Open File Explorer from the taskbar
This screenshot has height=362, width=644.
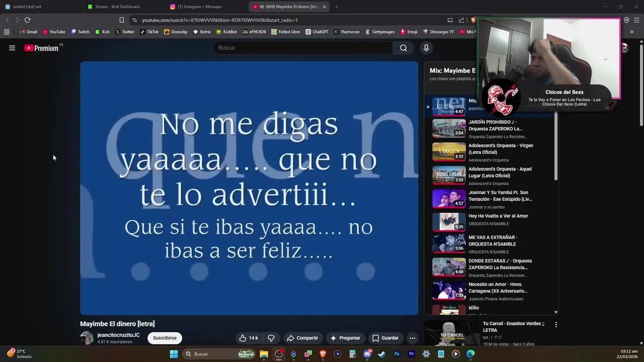coord(264,354)
